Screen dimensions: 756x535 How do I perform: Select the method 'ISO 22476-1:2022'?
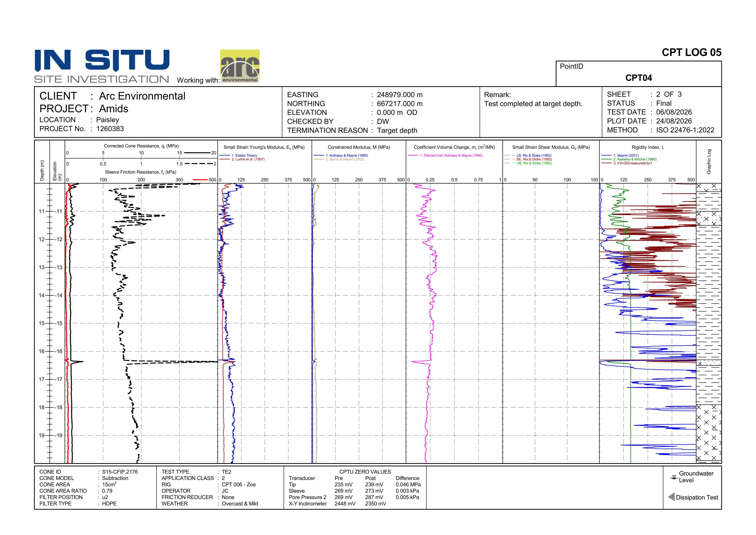685,130
